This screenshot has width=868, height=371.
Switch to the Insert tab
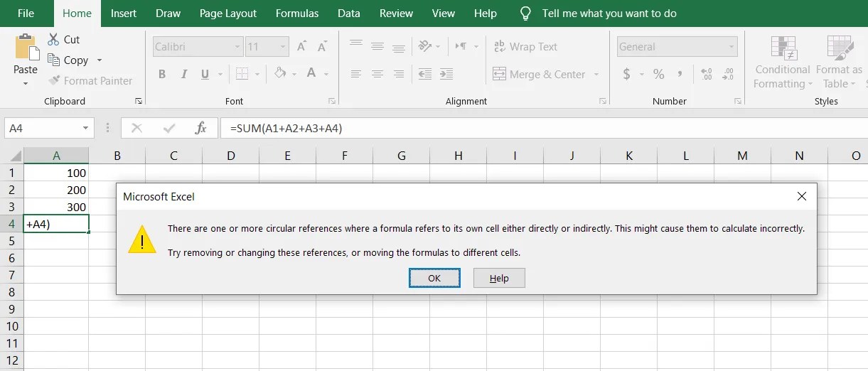point(124,14)
